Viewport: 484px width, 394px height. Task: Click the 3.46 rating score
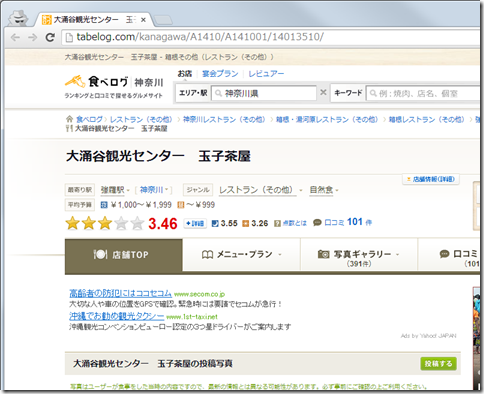point(163,224)
